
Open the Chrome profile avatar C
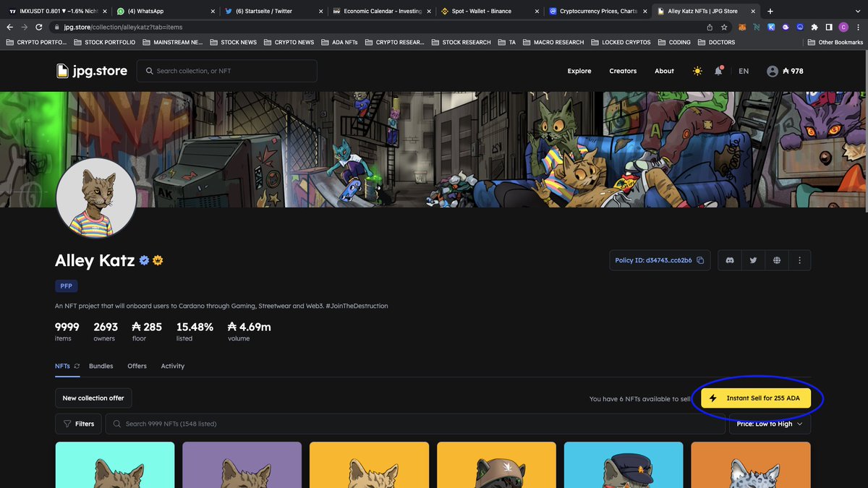[x=843, y=27]
